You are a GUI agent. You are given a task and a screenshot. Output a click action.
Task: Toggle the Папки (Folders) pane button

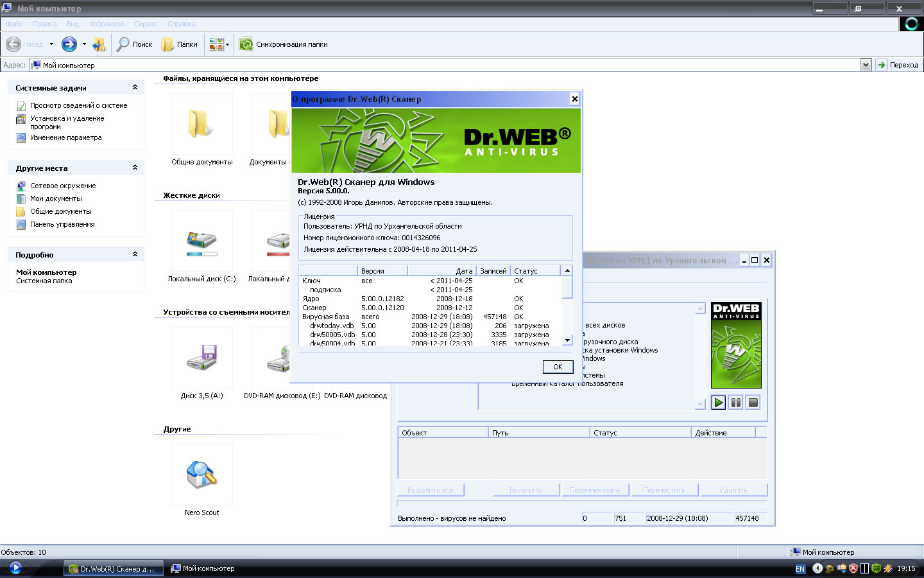point(180,44)
